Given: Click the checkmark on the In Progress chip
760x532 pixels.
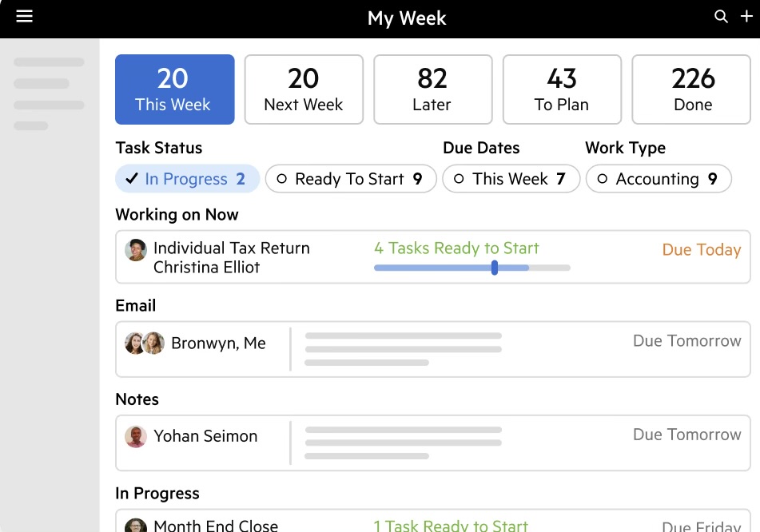Looking at the screenshot, I should (131, 178).
